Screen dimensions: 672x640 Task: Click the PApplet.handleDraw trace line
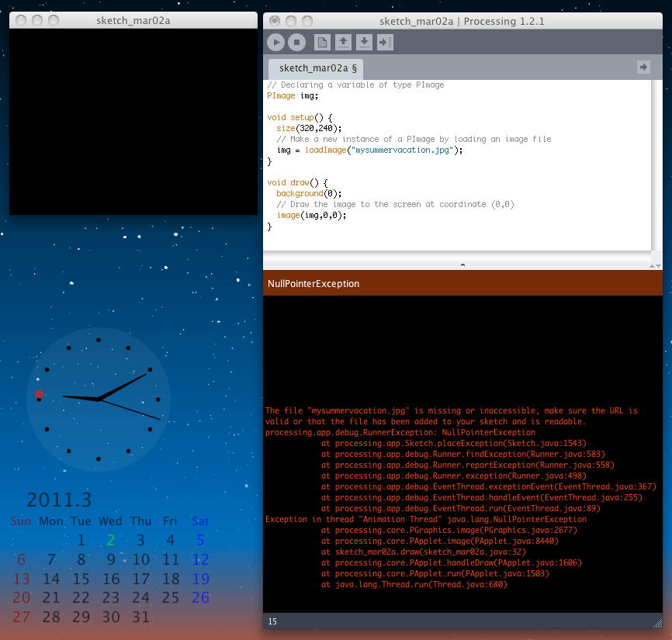pyautogui.click(x=452, y=563)
